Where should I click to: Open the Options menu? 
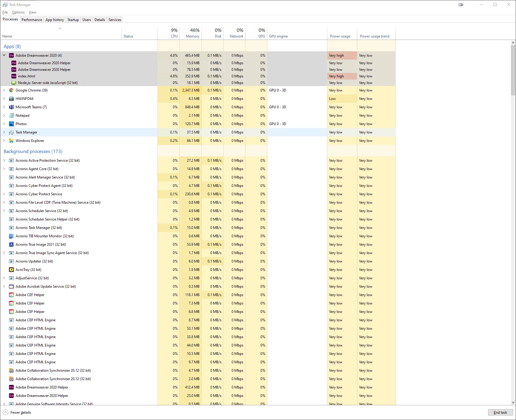[x=18, y=12]
